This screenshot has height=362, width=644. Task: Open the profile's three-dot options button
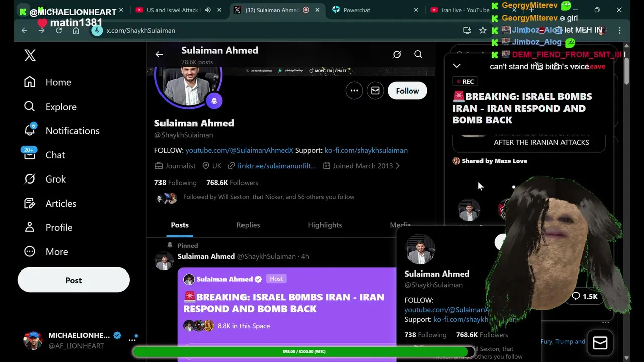click(354, 90)
